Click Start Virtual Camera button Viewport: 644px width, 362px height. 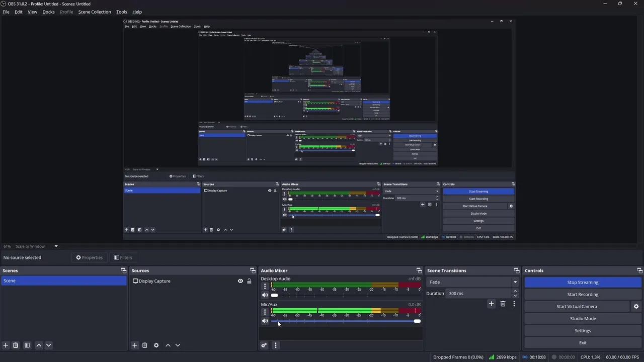[577, 307]
